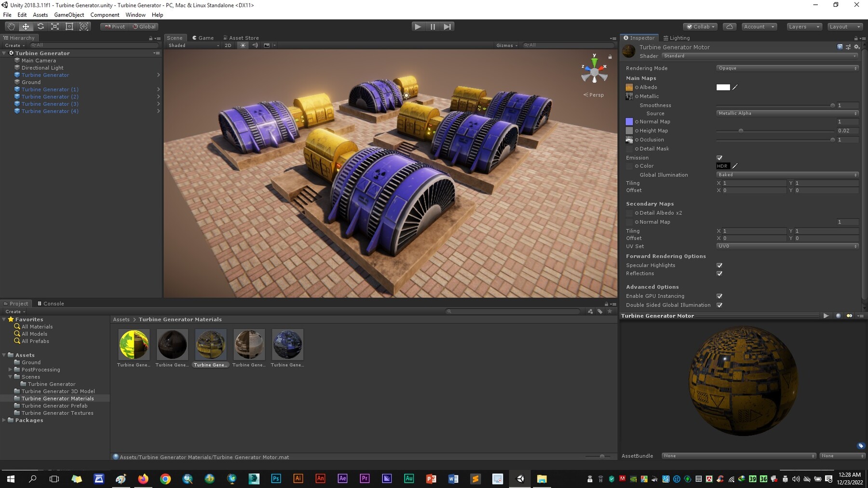Screen dimensions: 868x488
Task: Switch to the Game tab
Action: click(204, 38)
